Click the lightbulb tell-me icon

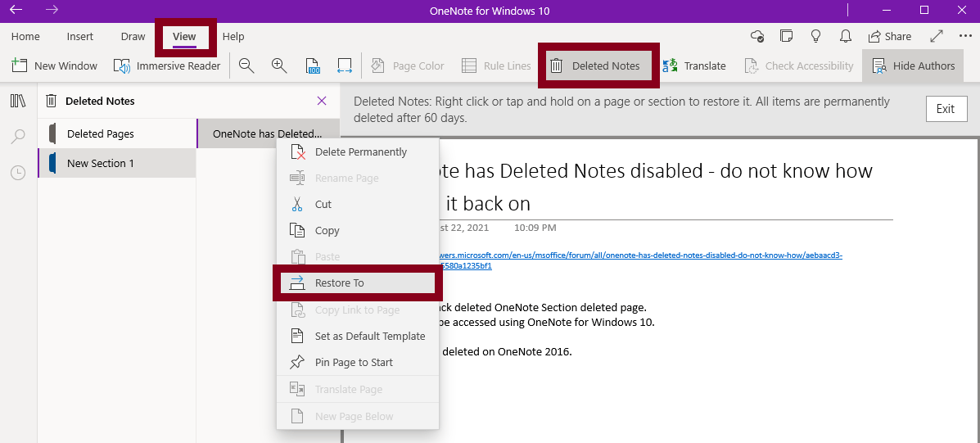coord(815,36)
